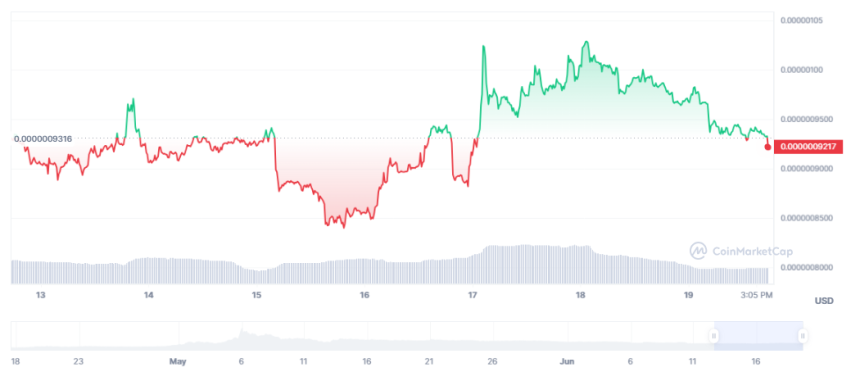The height and width of the screenshot is (390, 860).
Task: Click the CoinMarketCap logo icon
Action: (x=698, y=251)
